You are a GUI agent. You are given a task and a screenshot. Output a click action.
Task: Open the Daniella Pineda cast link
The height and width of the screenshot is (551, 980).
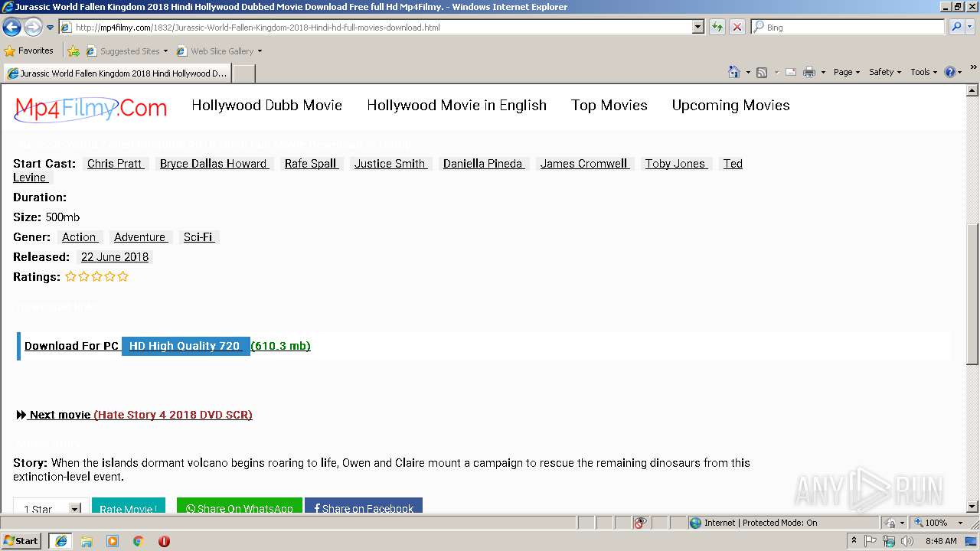[483, 164]
